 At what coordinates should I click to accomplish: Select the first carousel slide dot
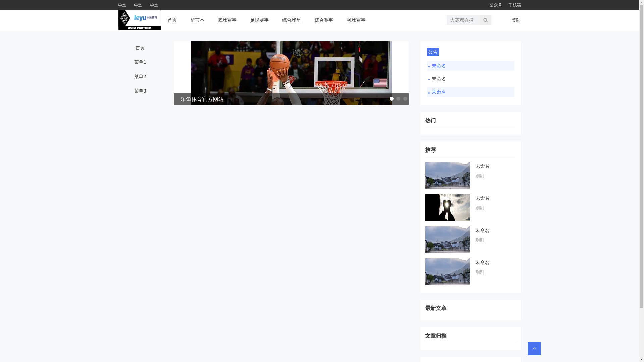click(x=391, y=99)
